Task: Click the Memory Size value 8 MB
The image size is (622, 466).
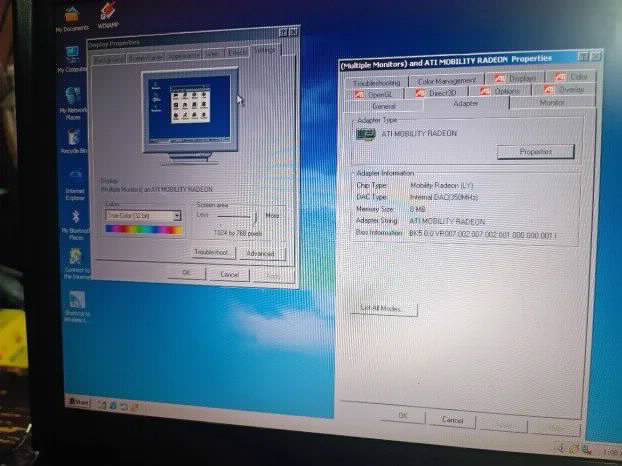Action: pyautogui.click(x=417, y=209)
